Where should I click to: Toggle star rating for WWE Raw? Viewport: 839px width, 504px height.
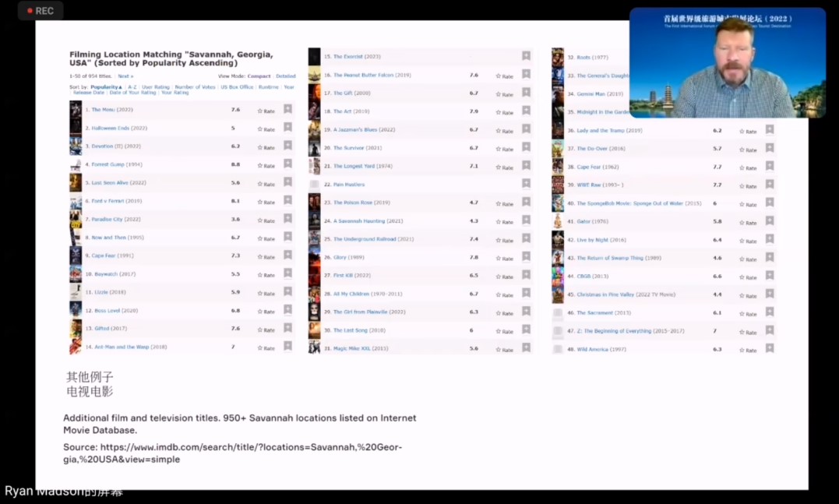point(747,186)
